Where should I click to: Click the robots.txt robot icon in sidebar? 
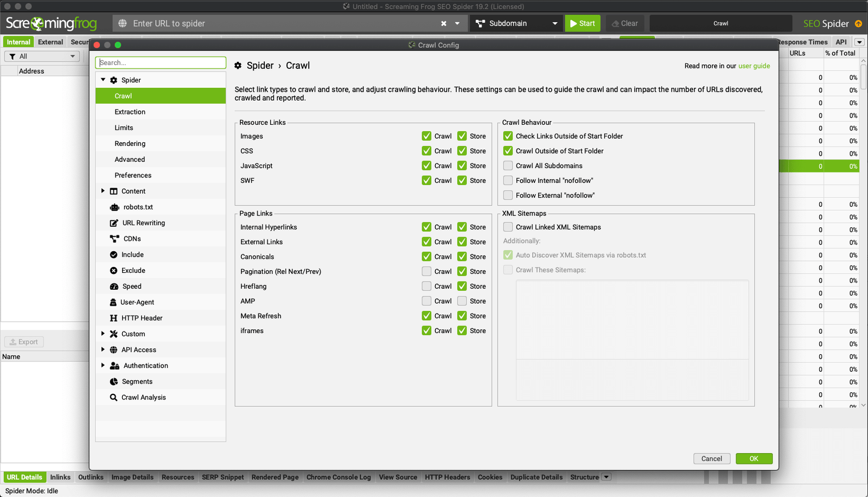114,207
